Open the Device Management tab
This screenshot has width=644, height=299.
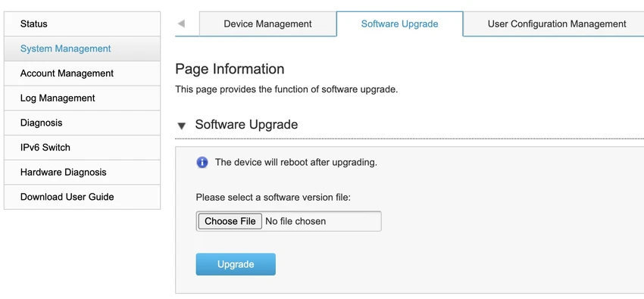(x=267, y=23)
